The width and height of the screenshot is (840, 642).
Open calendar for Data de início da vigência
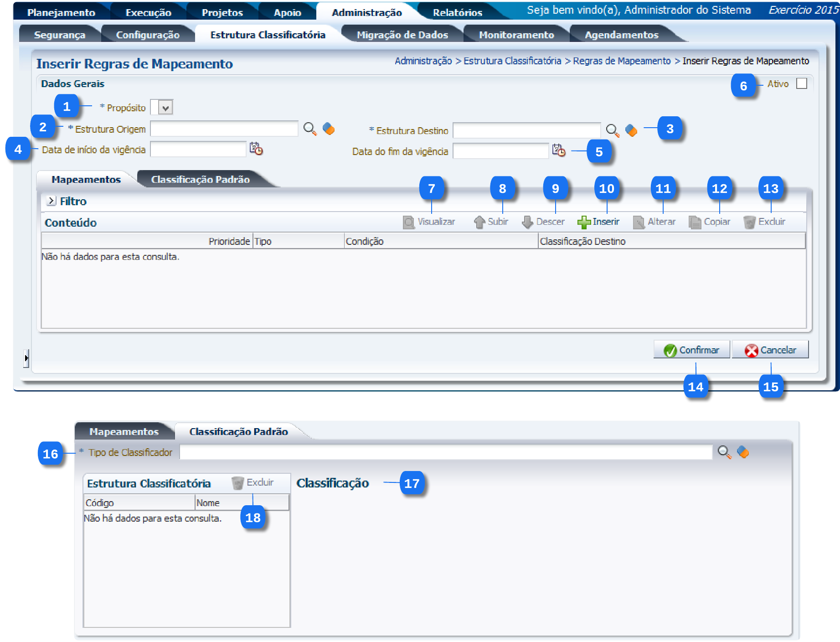tap(256, 149)
